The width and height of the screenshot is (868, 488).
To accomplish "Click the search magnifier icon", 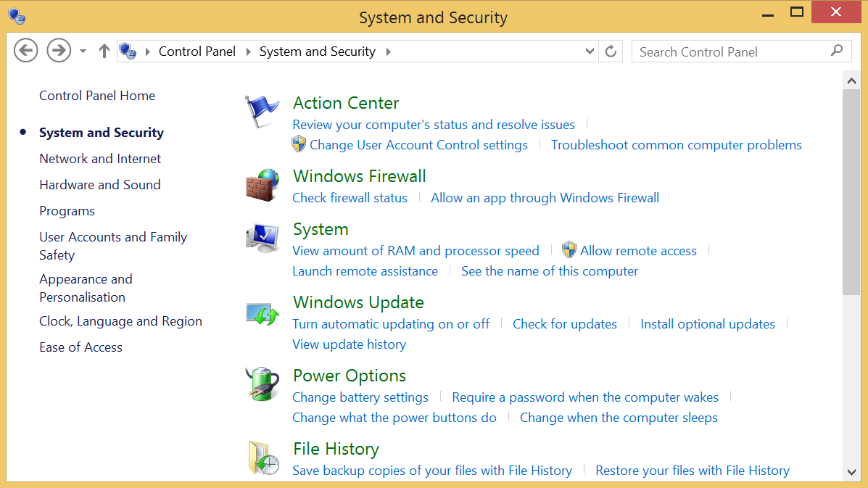I will pos(837,51).
